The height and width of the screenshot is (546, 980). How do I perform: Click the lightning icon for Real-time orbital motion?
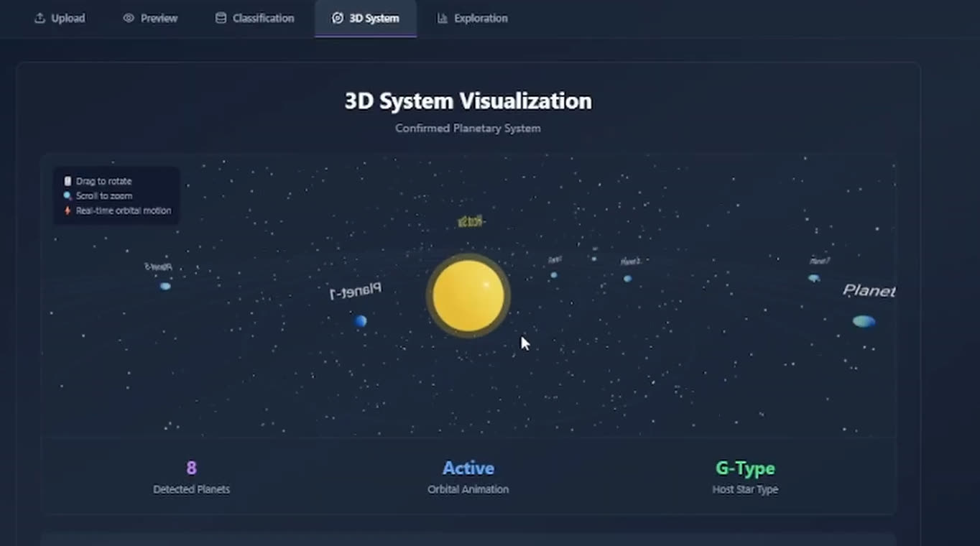tap(68, 210)
